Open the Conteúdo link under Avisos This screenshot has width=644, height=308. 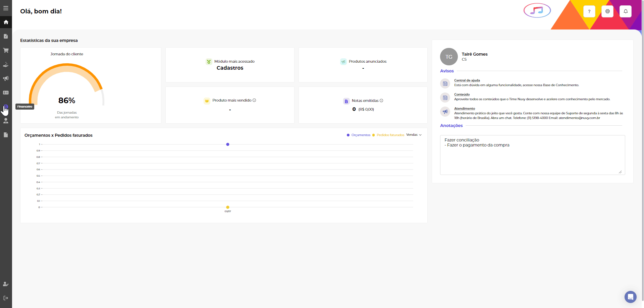click(x=462, y=95)
